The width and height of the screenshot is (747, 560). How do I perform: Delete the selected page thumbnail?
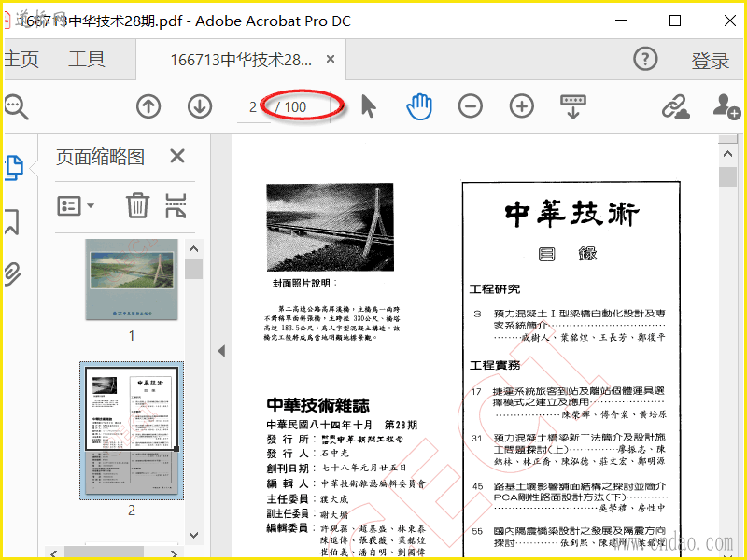[x=137, y=205]
